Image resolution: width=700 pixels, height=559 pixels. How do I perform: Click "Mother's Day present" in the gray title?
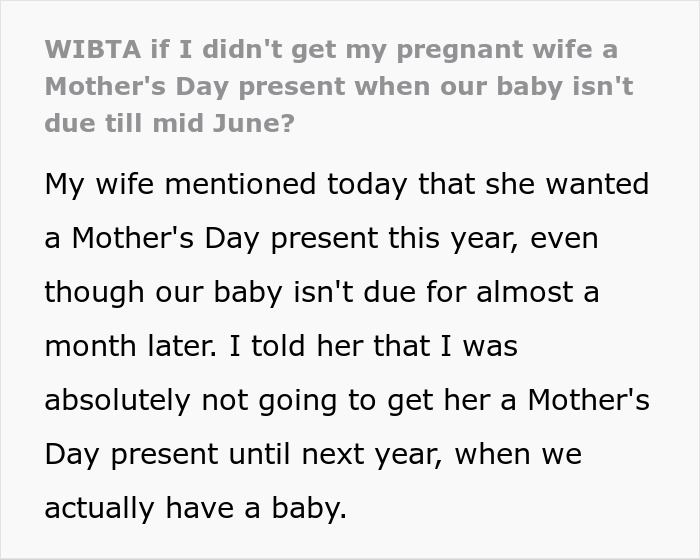coord(195,86)
